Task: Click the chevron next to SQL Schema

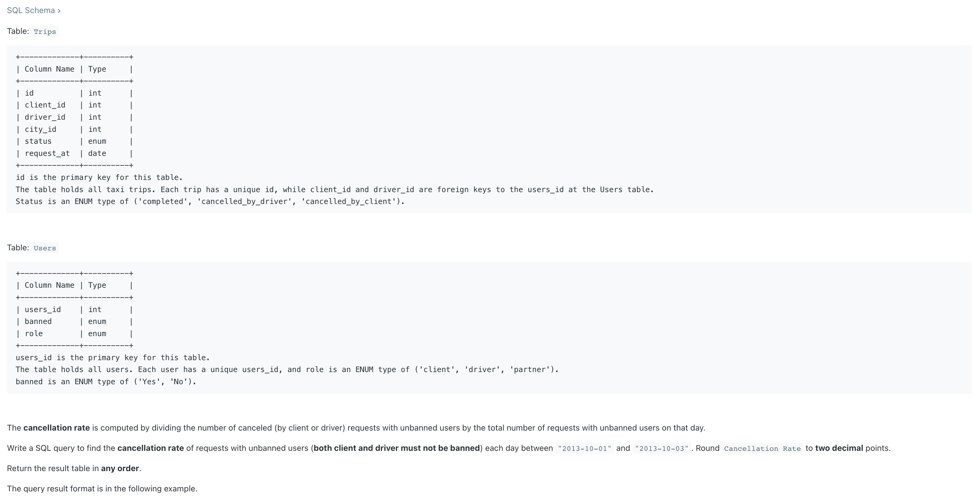Action: click(59, 11)
